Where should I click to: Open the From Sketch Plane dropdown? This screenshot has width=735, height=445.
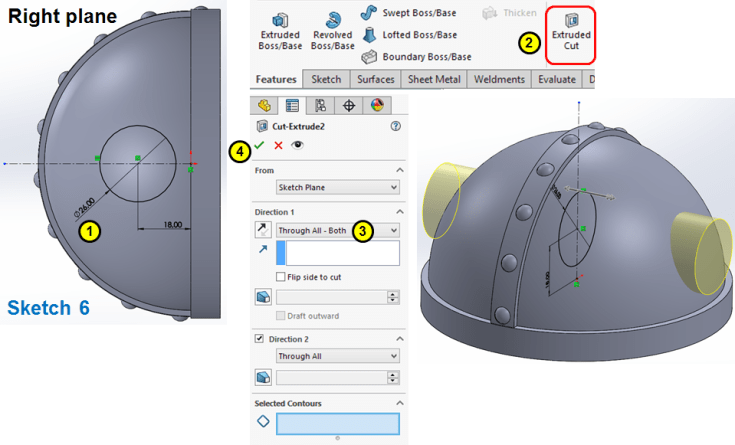tap(338, 187)
